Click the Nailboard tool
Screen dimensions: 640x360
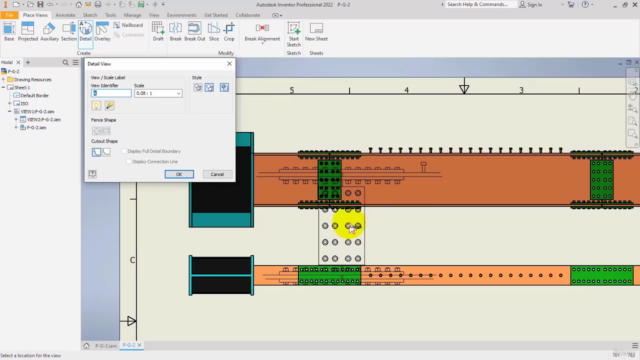point(128,25)
